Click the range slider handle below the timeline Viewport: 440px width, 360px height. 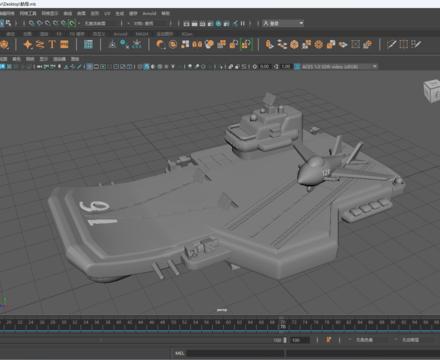pos(285,340)
